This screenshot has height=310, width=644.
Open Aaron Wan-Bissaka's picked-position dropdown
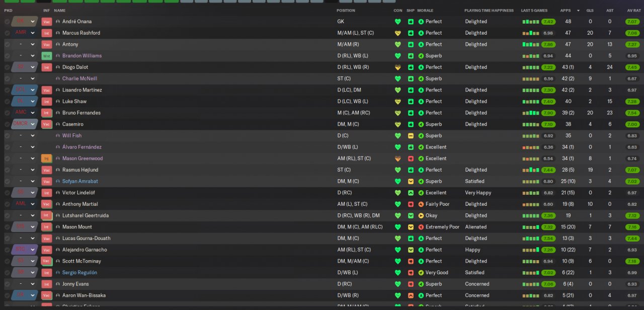coord(25,295)
